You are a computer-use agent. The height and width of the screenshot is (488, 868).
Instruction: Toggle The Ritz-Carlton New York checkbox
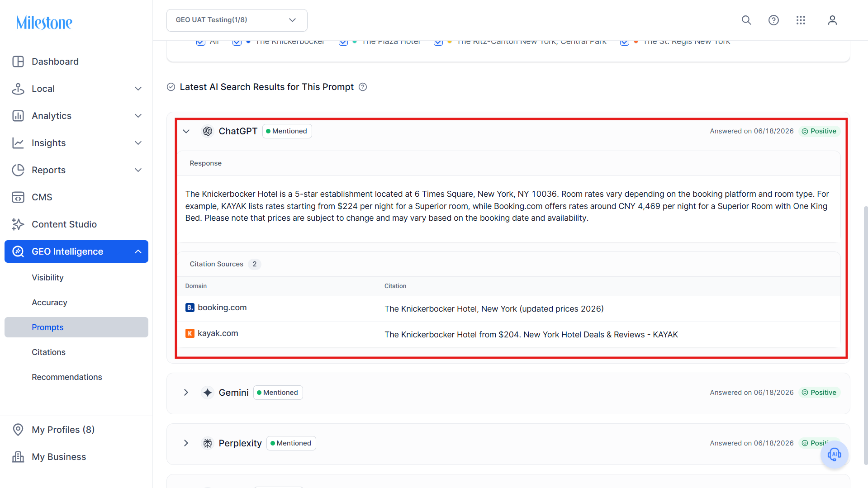point(438,42)
